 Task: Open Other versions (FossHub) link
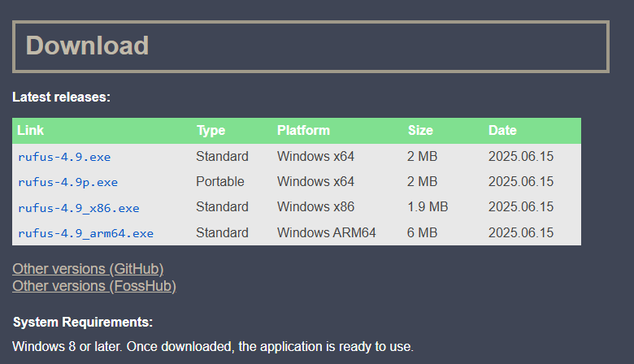(x=93, y=286)
